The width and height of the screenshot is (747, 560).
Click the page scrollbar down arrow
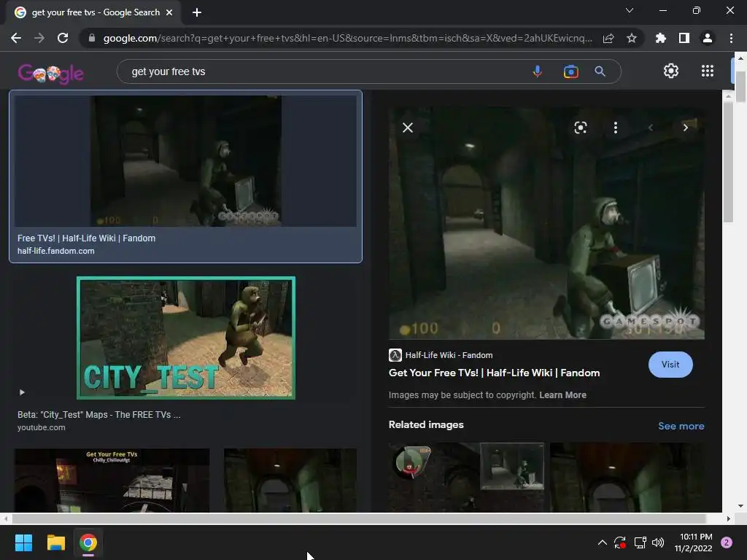coord(740,506)
